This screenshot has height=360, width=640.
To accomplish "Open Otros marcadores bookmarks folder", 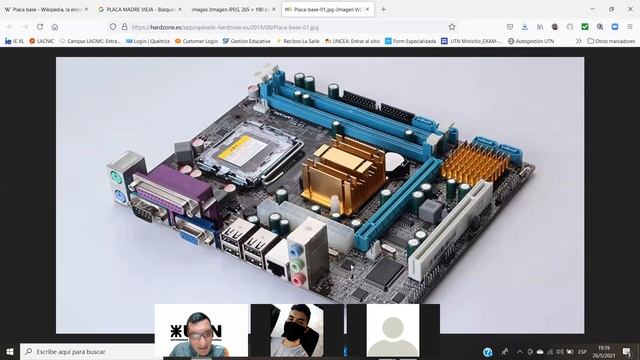I will tap(611, 41).
